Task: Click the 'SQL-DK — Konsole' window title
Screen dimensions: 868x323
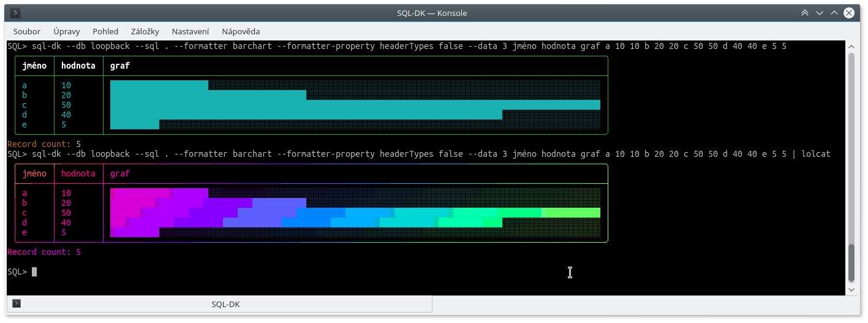Action: tap(432, 13)
